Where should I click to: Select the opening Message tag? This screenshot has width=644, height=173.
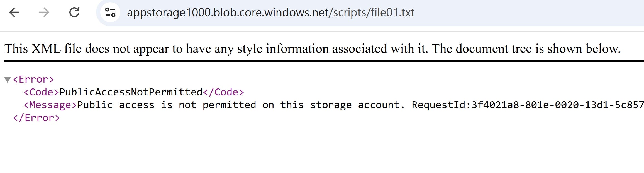point(50,105)
